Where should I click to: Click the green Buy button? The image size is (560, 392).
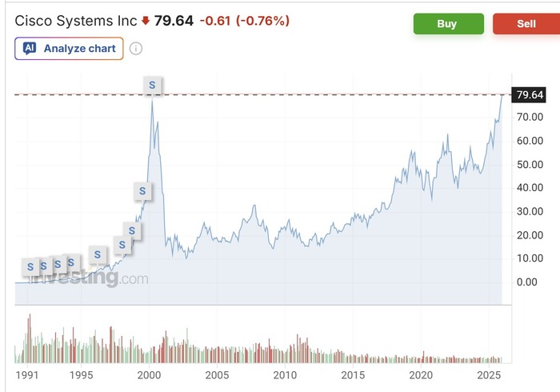(448, 24)
